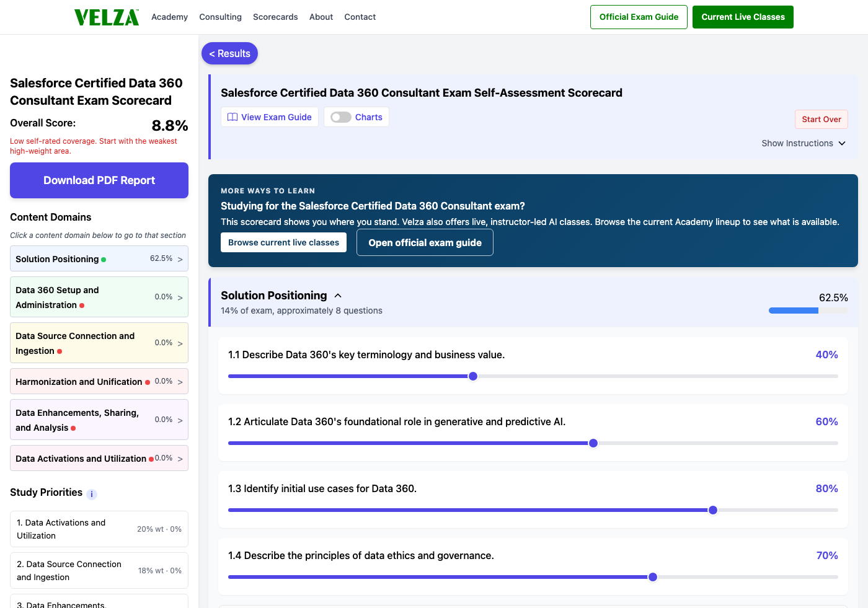Image resolution: width=868 pixels, height=608 pixels.
Task: Click the View Exam Guide button
Action: pos(270,117)
